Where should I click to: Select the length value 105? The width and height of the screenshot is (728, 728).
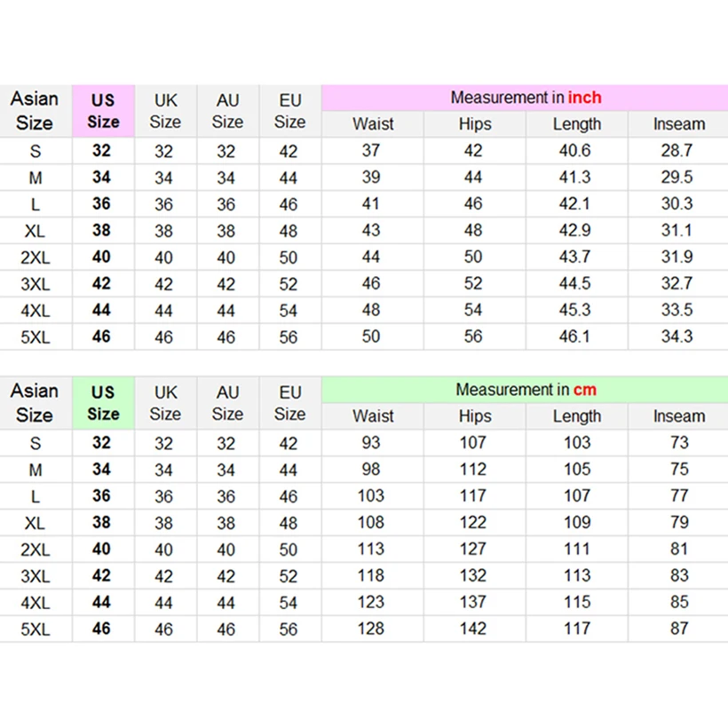click(576, 469)
